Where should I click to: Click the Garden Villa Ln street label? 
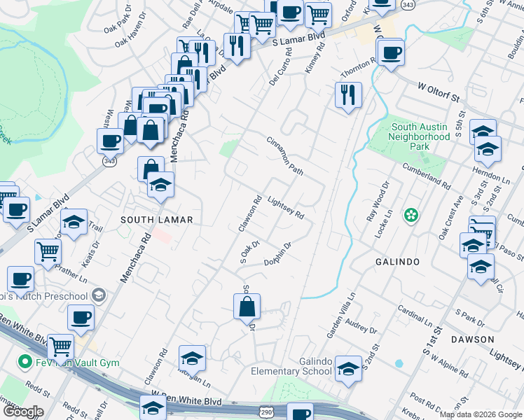click(341, 316)
